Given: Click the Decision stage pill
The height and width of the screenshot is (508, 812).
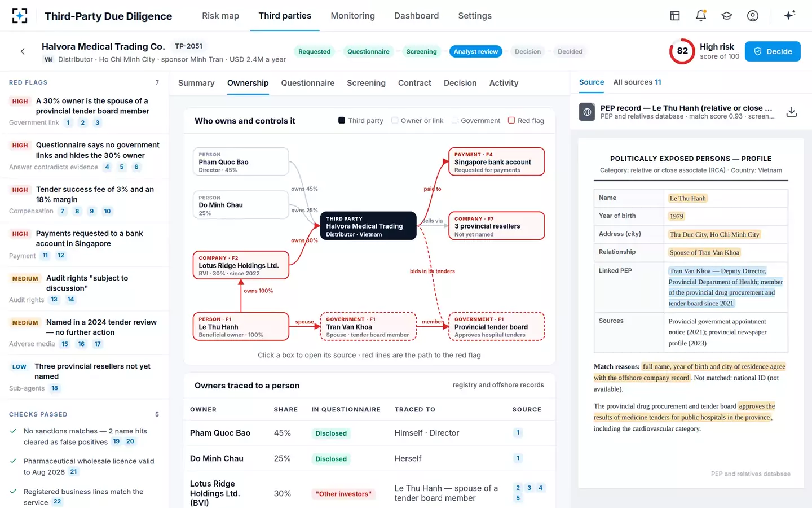Looking at the screenshot, I should coord(528,51).
